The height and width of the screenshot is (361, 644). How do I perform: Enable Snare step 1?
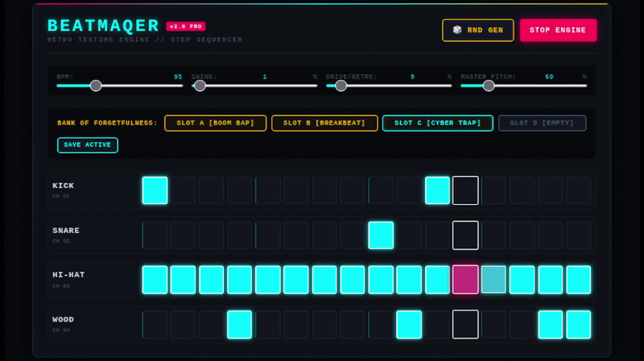click(155, 235)
